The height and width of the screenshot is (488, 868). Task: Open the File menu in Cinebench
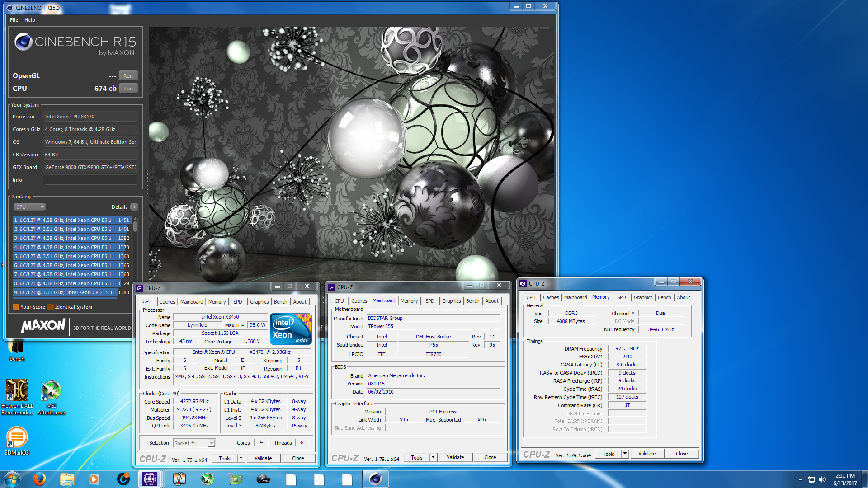tap(14, 20)
